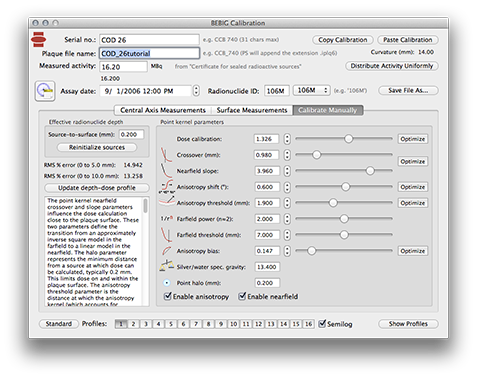Click the balance scale specific gravity icon

[166, 266]
